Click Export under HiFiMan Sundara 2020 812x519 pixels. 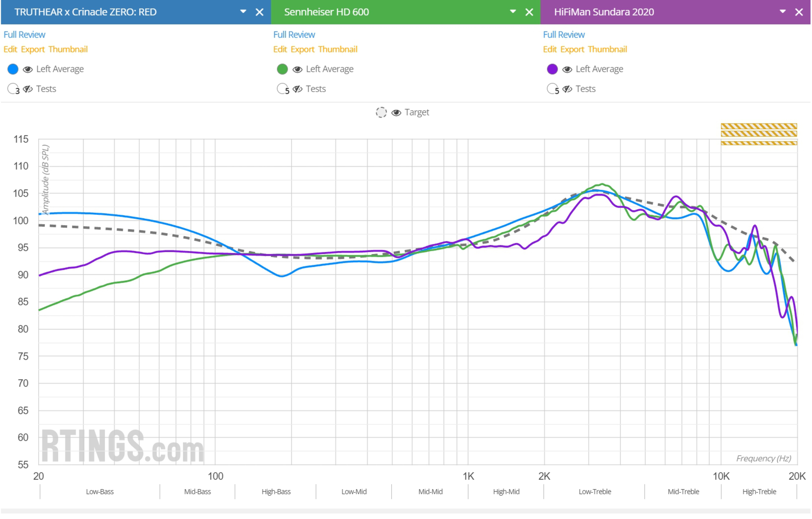[x=572, y=49]
